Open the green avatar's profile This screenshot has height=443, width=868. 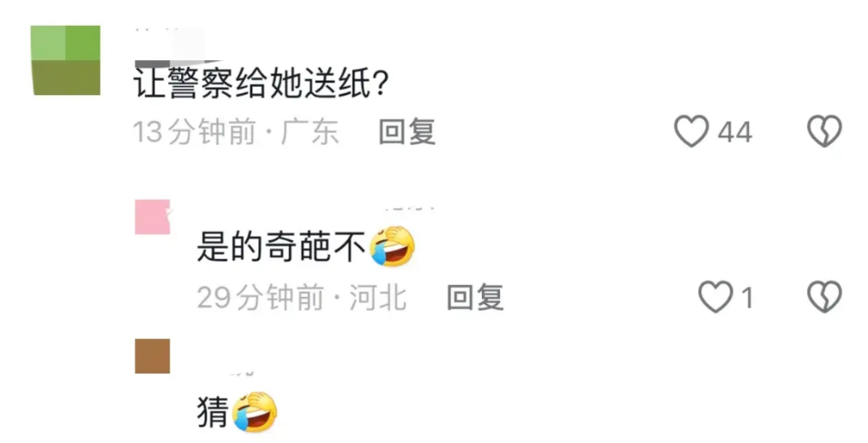point(65,60)
